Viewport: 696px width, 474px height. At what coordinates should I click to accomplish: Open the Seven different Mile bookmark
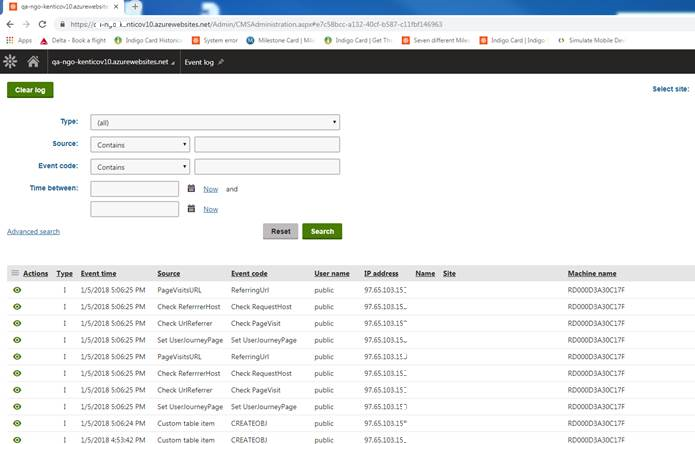(436, 40)
